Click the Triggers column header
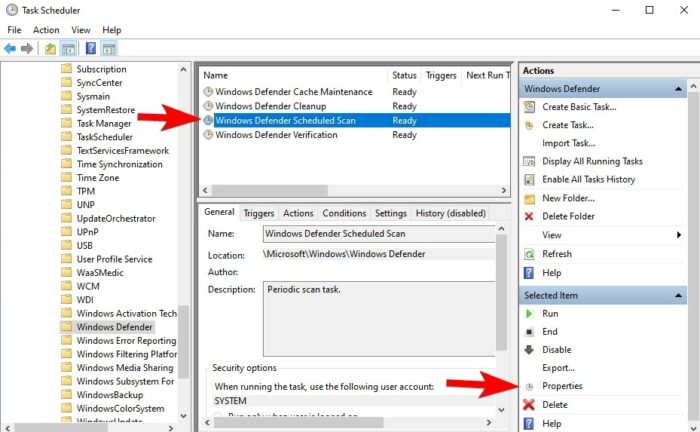 441,75
